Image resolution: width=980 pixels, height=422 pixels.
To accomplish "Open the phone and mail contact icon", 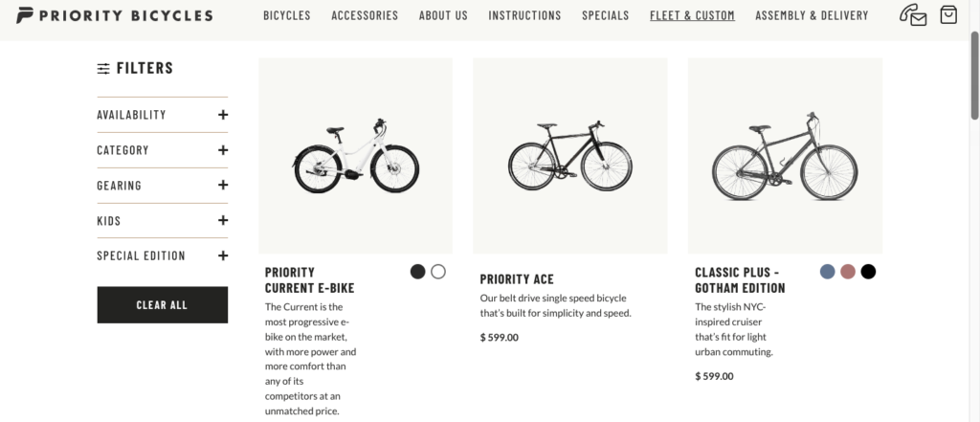I will pyautogui.click(x=913, y=15).
